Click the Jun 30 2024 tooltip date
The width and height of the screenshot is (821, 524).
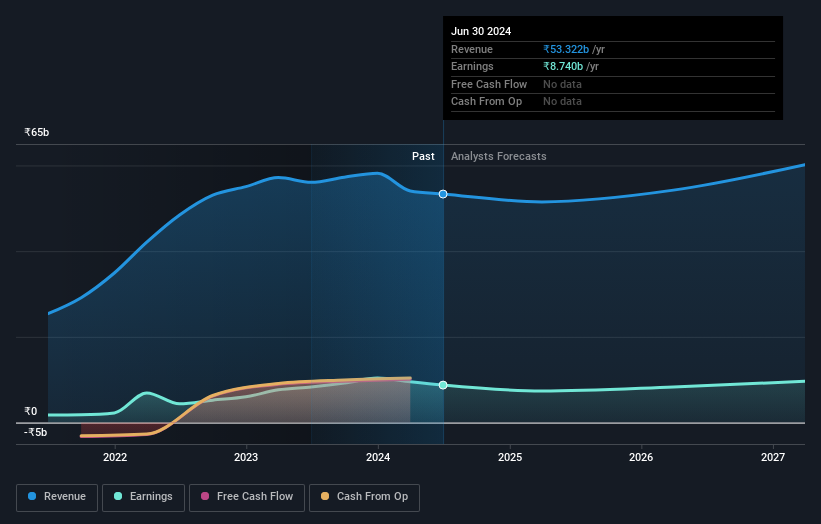point(481,31)
